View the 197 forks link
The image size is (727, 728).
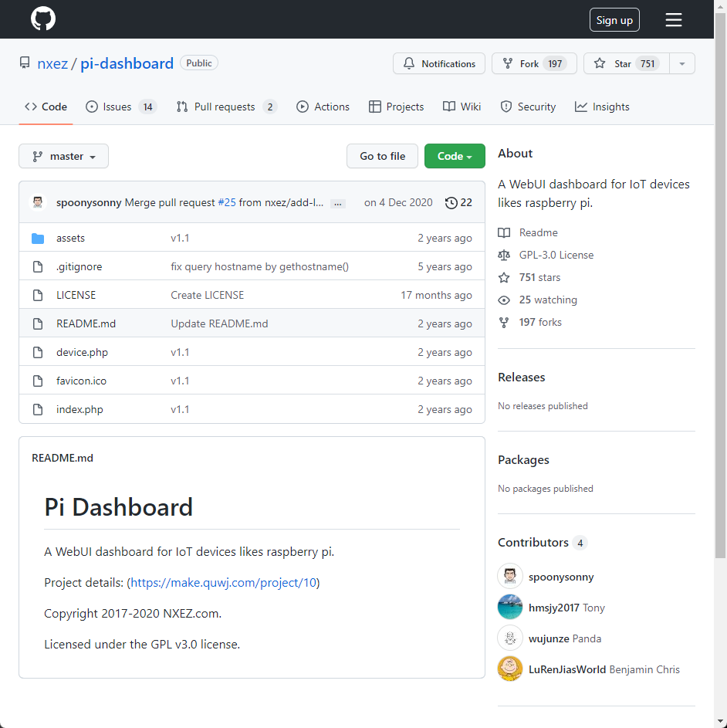click(540, 322)
